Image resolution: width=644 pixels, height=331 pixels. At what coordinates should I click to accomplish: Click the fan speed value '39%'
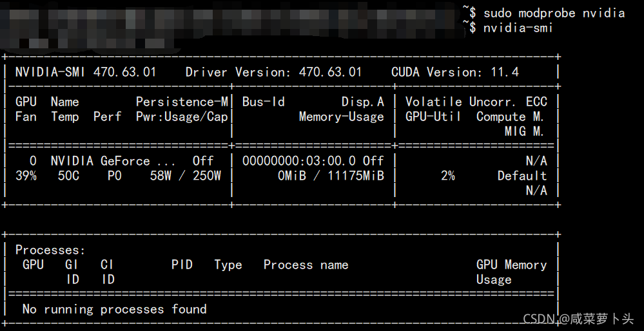(x=26, y=176)
